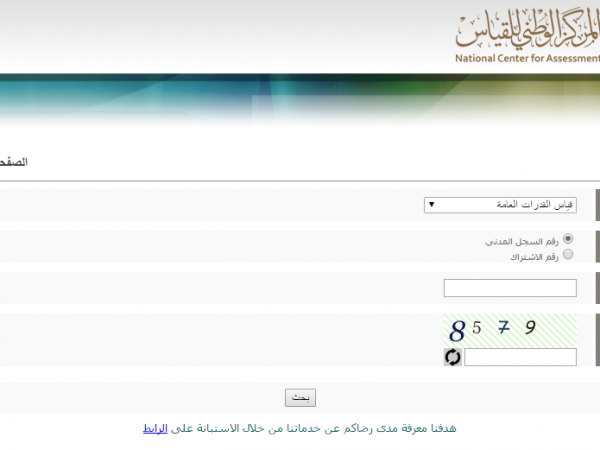Click the page heading tab text at right
This screenshot has width=600, height=450.
click(585, 162)
